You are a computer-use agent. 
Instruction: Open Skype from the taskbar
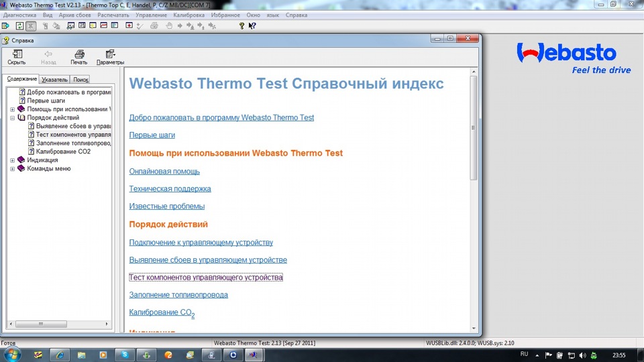[x=125, y=355]
